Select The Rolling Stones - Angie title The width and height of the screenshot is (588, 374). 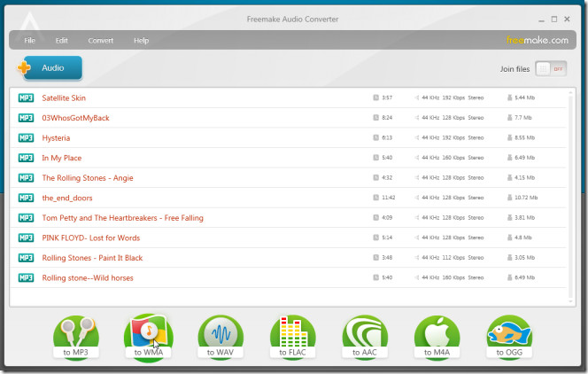(88, 178)
